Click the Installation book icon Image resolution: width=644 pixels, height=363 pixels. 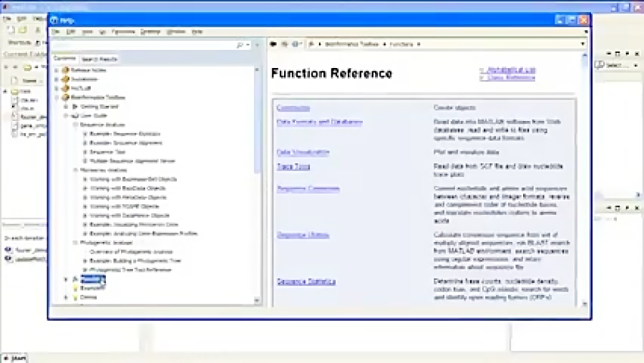[x=65, y=79]
